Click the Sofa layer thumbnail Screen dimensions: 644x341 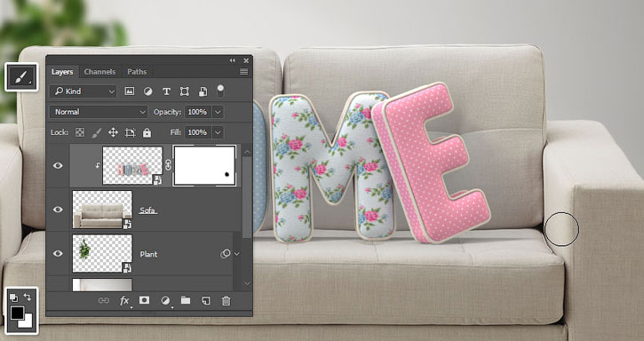point(102,210)
